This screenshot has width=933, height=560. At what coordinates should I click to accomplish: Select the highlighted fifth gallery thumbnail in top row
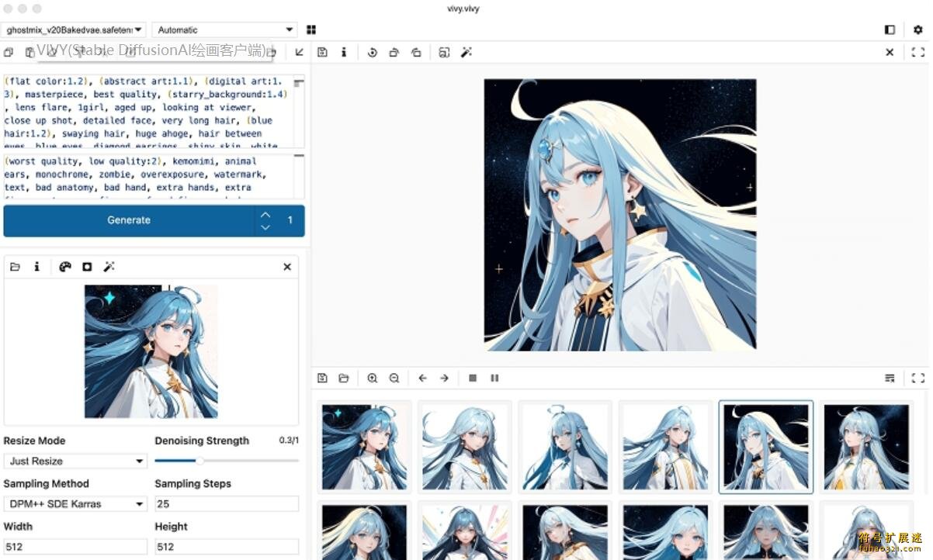[x=766, y=447]
